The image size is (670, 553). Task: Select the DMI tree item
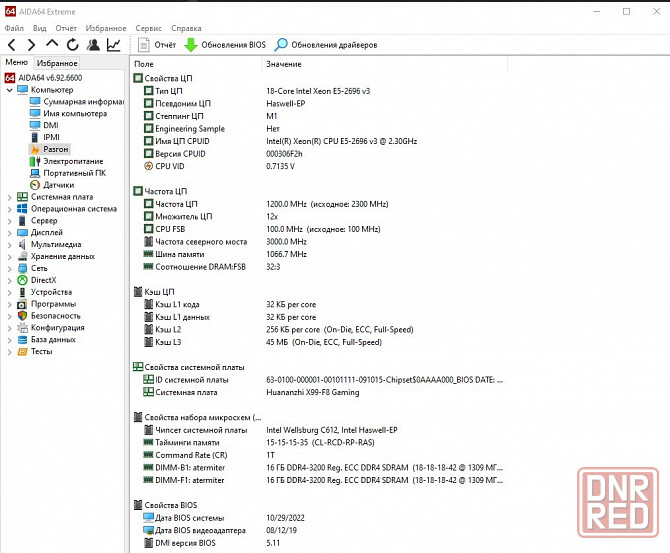tap(44, 125)
